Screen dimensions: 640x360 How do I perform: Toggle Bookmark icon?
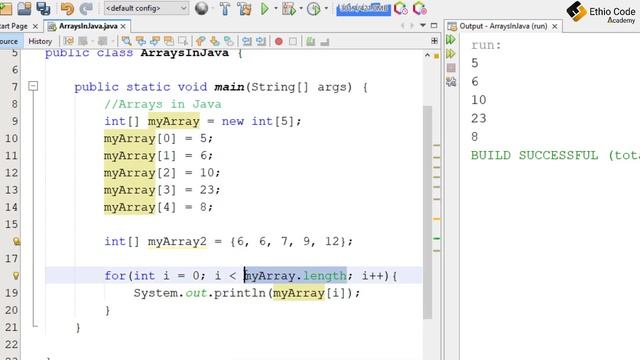229,41
